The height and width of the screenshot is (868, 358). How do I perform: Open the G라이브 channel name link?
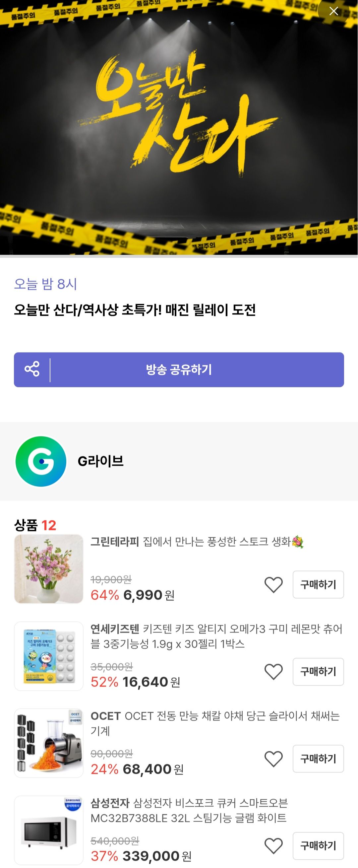(x=100, y=461)
